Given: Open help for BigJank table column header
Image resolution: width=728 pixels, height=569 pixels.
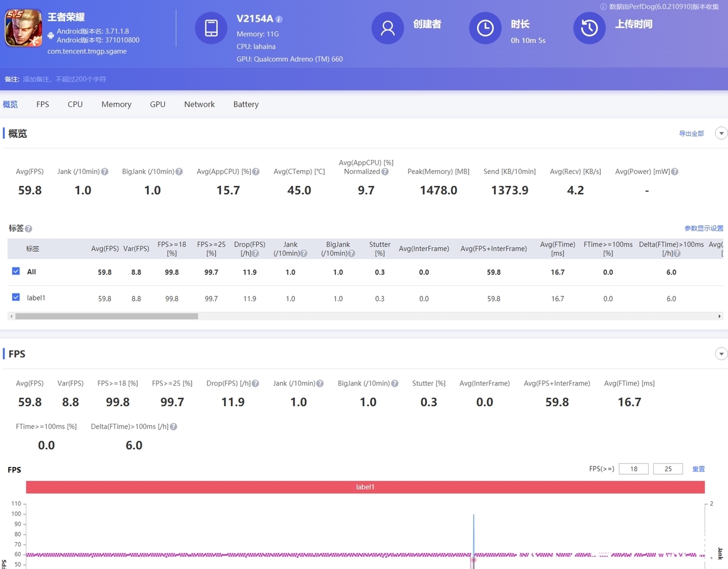Looking at the screenshot, I should [351, 253].
